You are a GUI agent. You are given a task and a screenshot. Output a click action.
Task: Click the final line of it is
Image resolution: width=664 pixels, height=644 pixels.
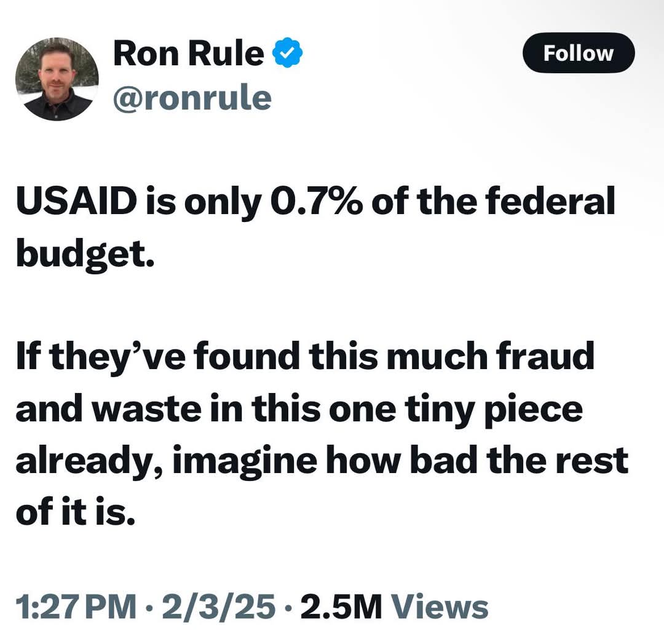(76, 511)
